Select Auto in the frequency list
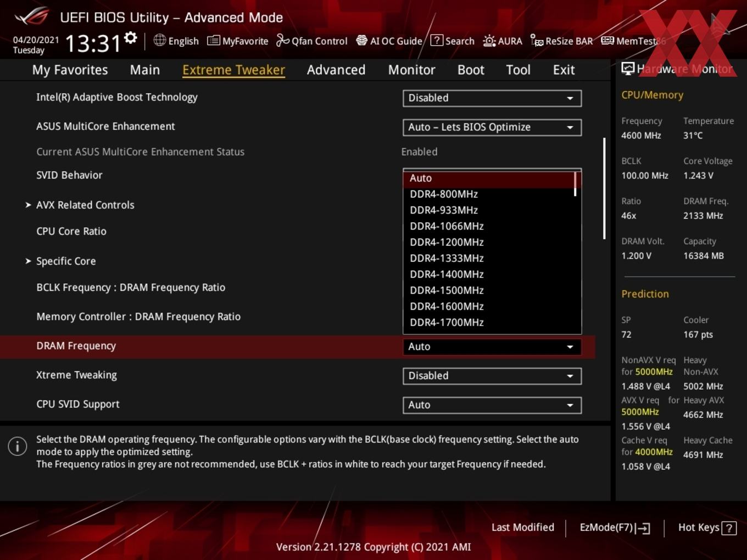This screenshot has width=747, height=560. [489, 178]
